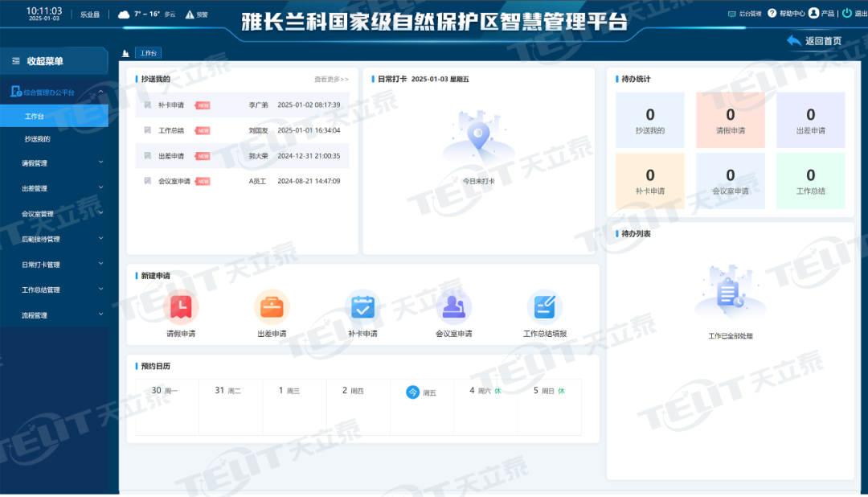Open 请假申请 stat card
Screen dimensions: 868x497
(x=730, y=121)
